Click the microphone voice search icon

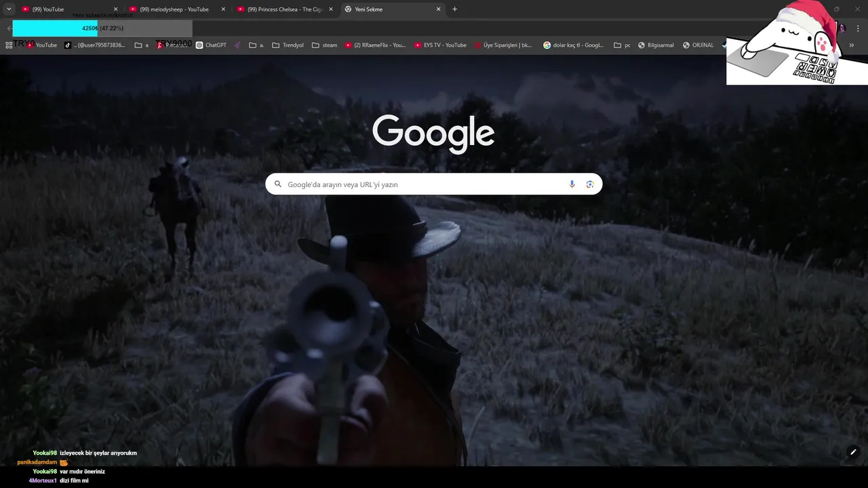click(x=572, y=184)
